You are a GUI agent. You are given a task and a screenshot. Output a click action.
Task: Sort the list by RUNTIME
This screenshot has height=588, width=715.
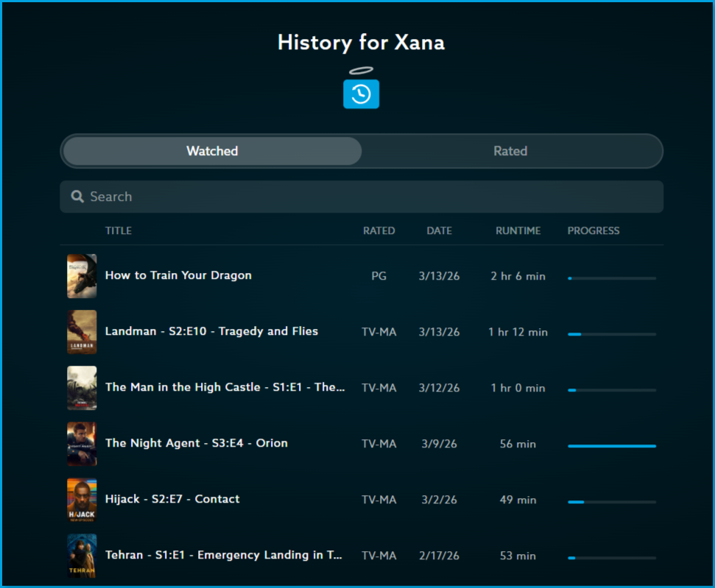click(x=518, y=230)
